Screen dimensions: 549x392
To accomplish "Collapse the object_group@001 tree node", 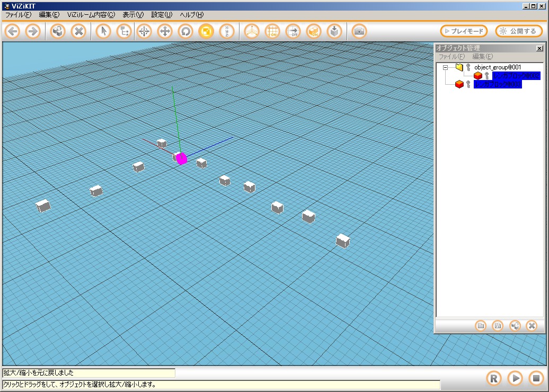I will (446, 67).
